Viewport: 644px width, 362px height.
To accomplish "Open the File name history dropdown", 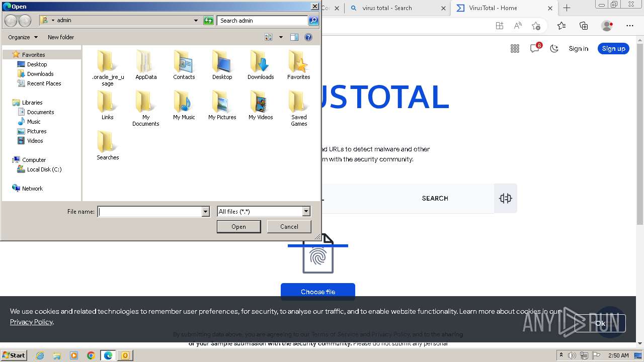I will click(x=205, y=212).
